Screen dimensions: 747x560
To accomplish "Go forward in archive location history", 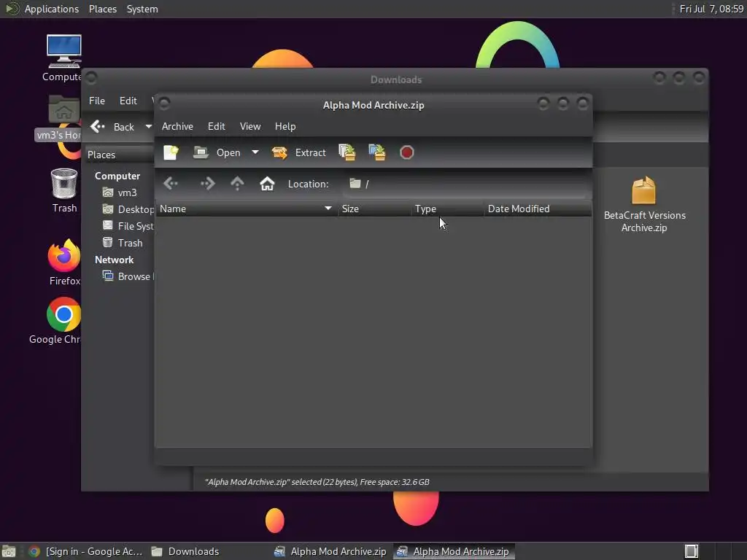I will [x=208, y=183].
